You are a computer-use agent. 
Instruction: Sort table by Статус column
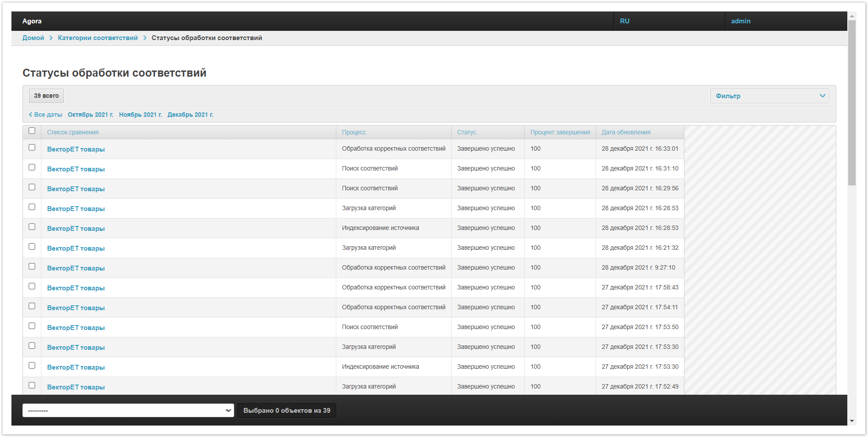coord(467,132)
